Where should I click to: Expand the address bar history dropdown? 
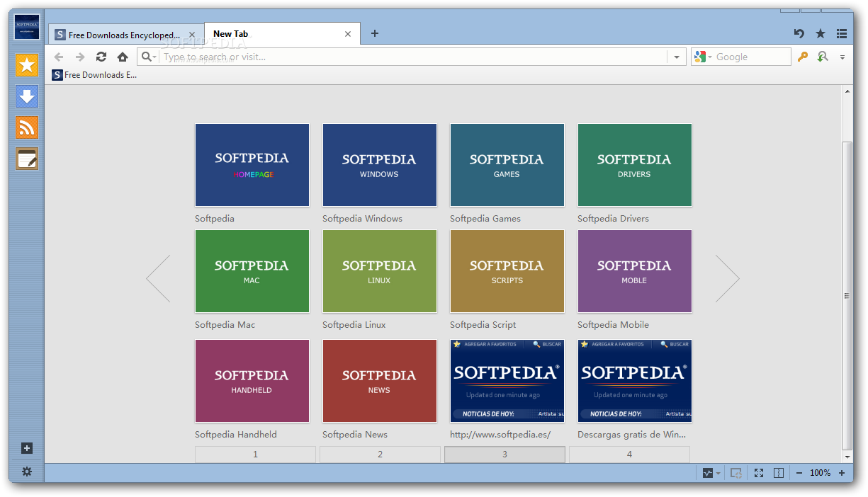(x=677, y=57)
